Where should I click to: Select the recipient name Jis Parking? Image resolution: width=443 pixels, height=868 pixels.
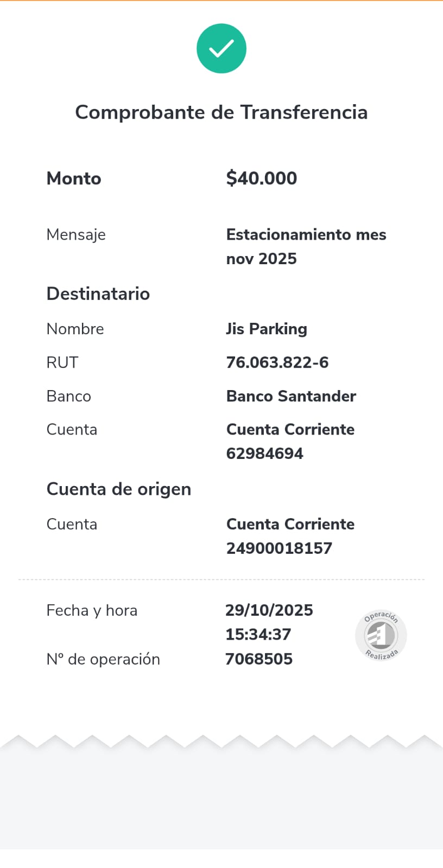pos(267,329)
